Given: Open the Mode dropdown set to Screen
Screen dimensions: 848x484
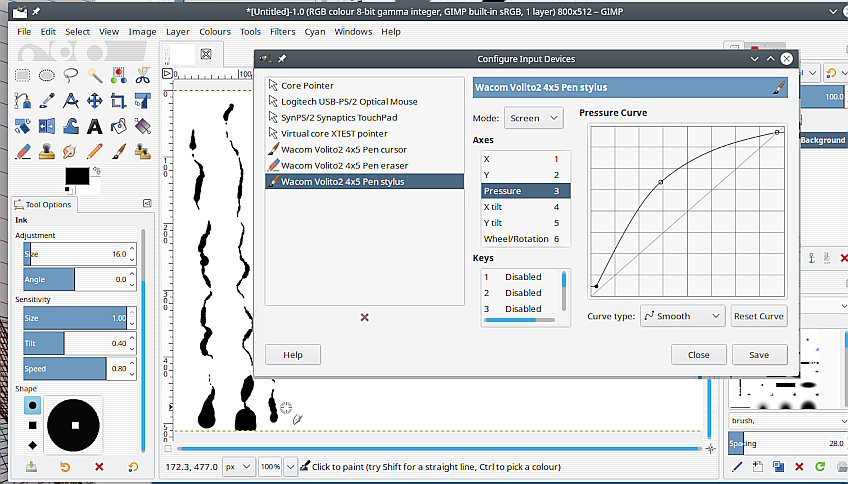Looking at the screenshot, I should pos(532,118).
